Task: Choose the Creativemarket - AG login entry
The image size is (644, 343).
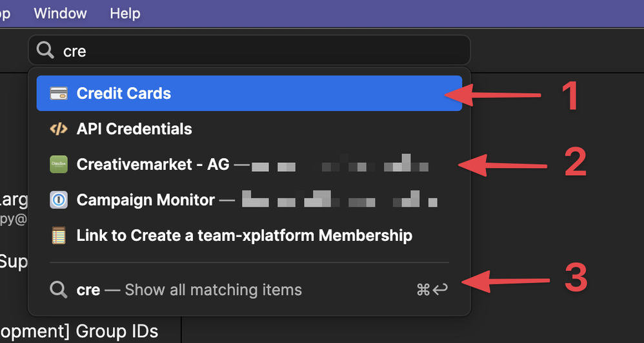Action: click(x=152, y=165)
